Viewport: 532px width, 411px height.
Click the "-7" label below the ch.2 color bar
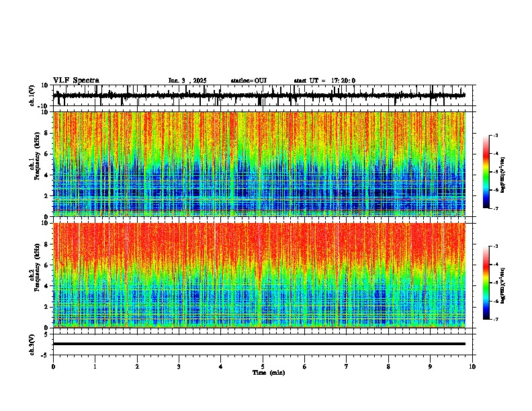[x=496, y=319]
